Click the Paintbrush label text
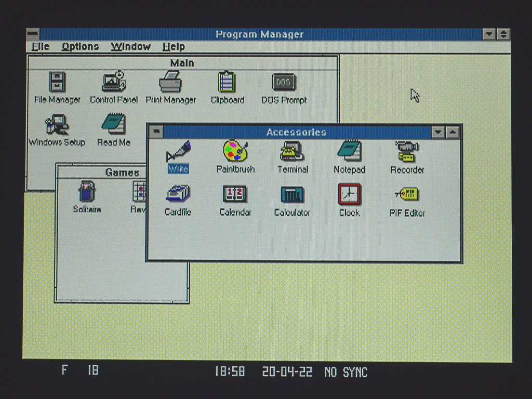 click(235, 169)
